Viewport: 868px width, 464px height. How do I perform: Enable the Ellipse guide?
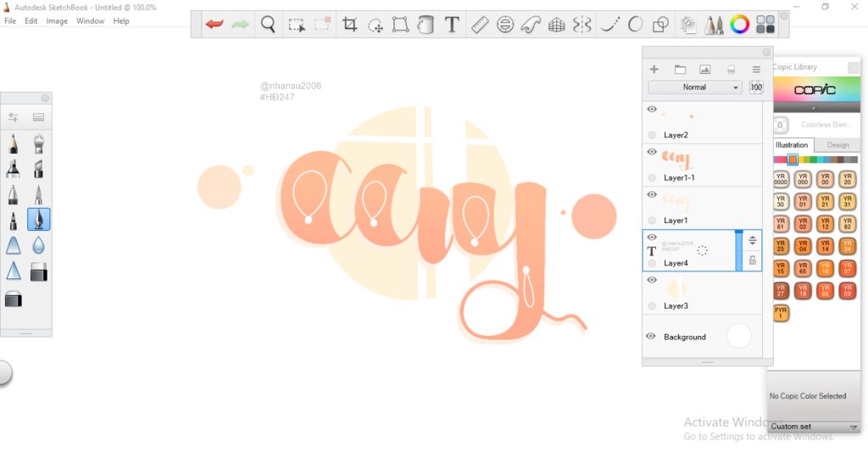click(505, 25)
